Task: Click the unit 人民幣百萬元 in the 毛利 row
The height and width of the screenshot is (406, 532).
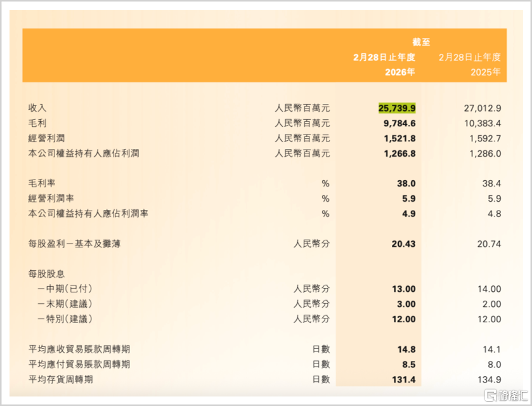Action: pos(302,123)
